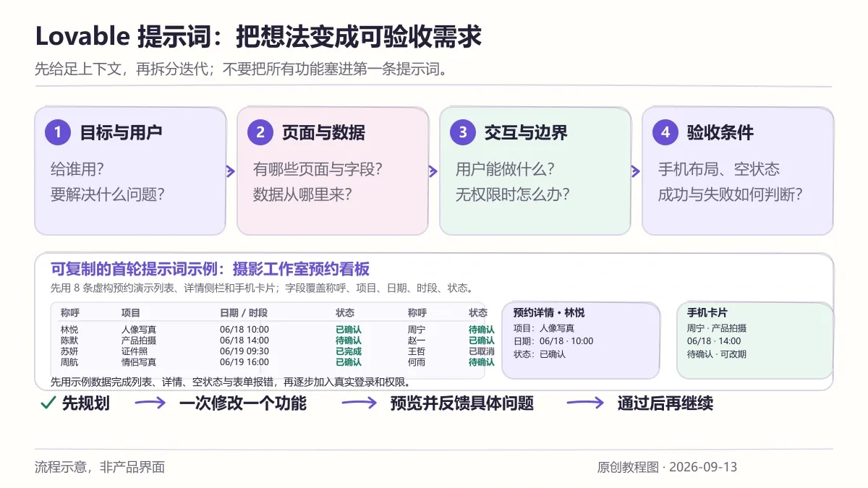Click the footer text 原创教程图 · 2026-09-13

click(x=668, y=467)
